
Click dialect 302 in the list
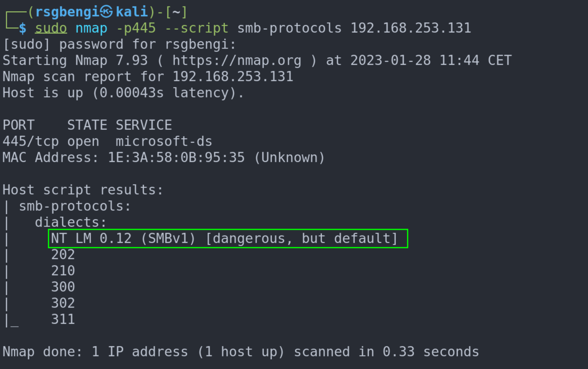click(x=63, y=303)
